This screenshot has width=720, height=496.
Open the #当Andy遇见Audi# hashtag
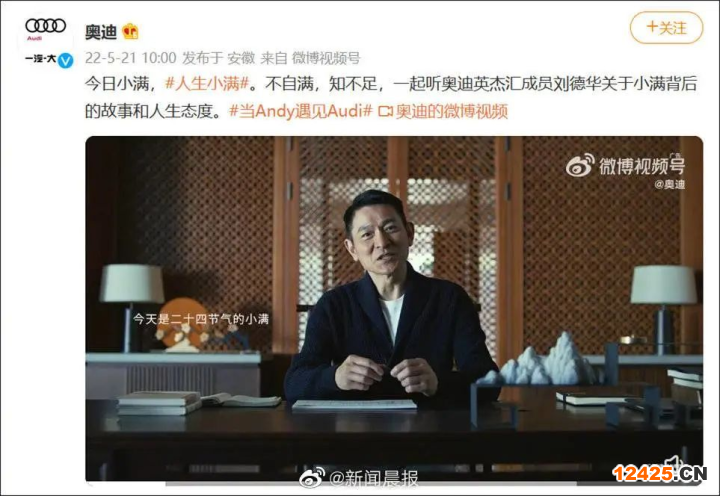coord(301,111)
